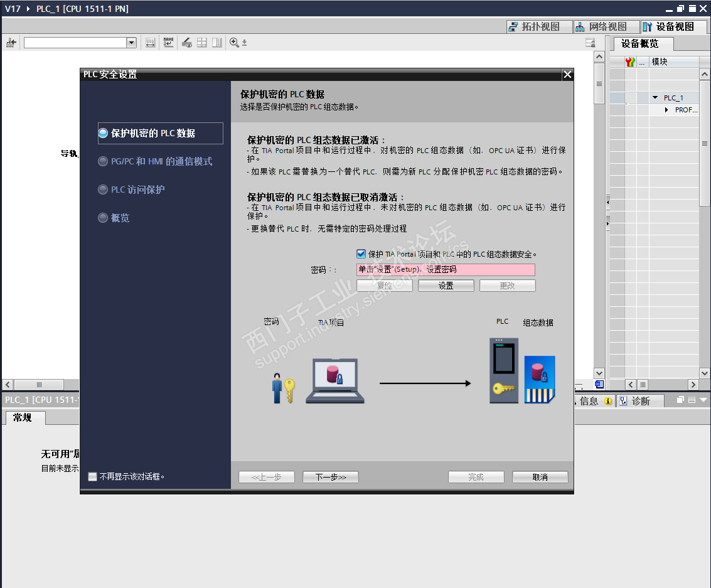Click the splitter right arrow beside device overview

[x=607, y=223]
